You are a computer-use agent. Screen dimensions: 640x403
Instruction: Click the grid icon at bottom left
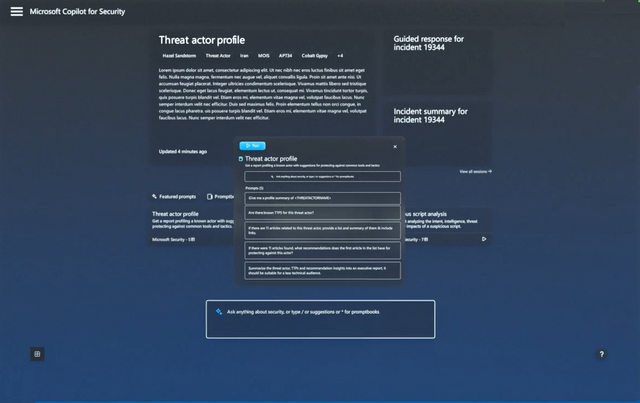(37, 354)
